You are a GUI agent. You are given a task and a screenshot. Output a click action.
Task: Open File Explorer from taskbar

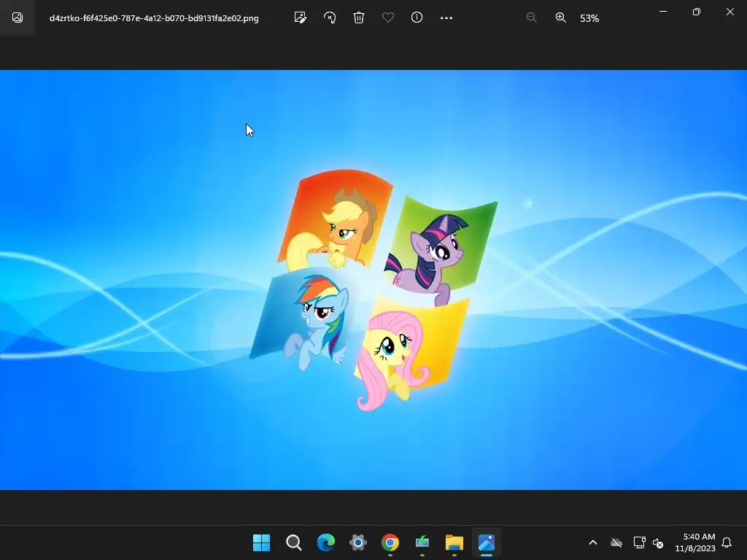tap(454, 542)
